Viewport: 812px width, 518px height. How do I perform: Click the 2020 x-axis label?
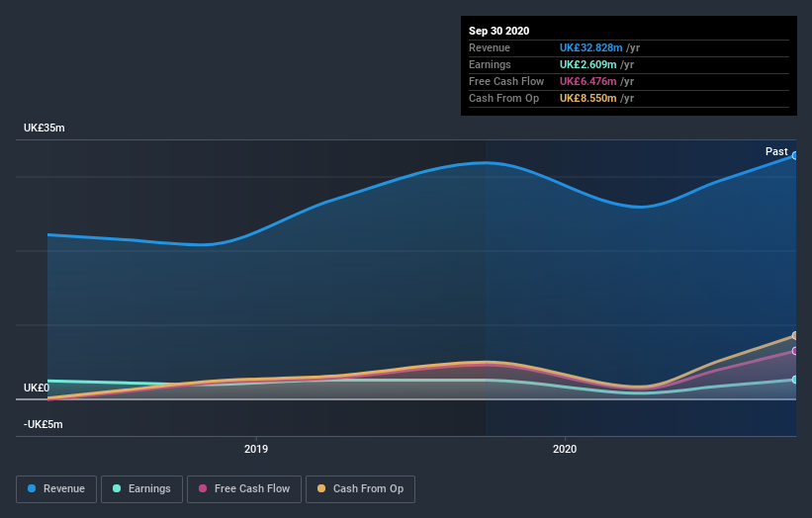coord(565,449)
